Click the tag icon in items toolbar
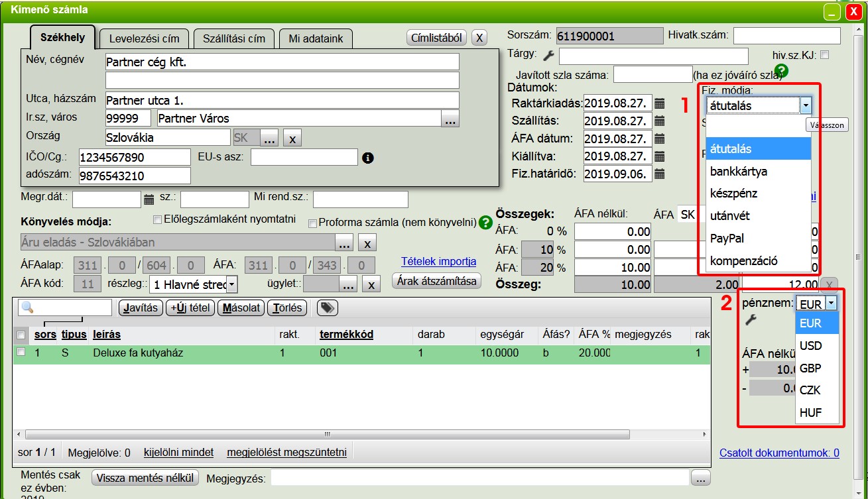Screen dimensions: 868x499 click(x=328, y=307)
